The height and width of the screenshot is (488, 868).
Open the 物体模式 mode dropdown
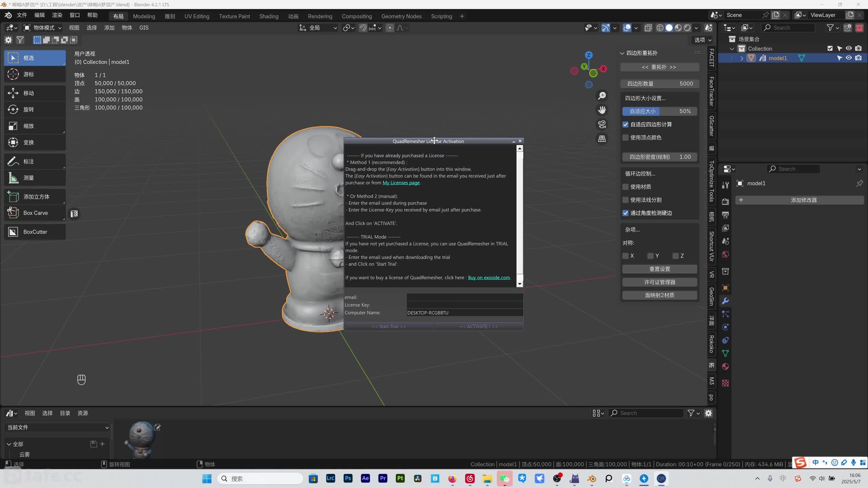pyautogui.click(x=42, y=28)
